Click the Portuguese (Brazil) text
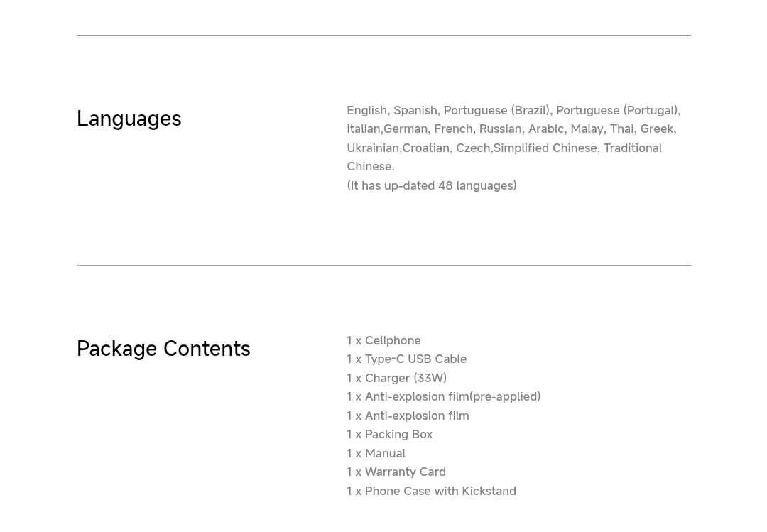 coord(497,111)
